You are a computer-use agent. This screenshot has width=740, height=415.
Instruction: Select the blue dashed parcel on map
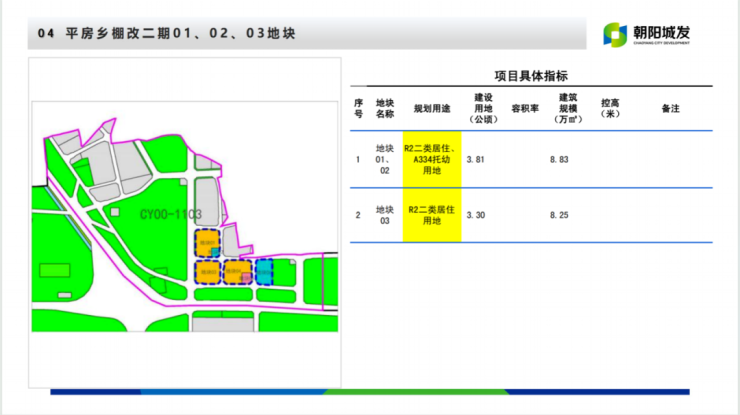[x=264, y=271]
